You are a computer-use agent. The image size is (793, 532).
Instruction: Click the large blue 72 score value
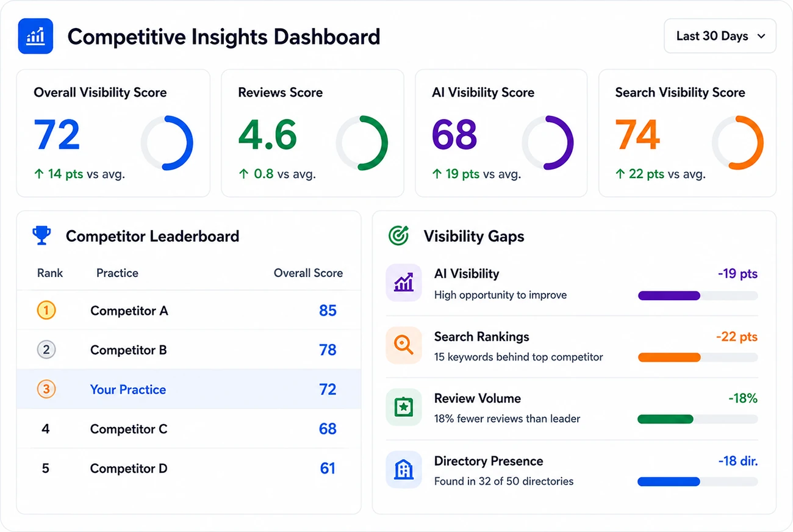(57, 135)
